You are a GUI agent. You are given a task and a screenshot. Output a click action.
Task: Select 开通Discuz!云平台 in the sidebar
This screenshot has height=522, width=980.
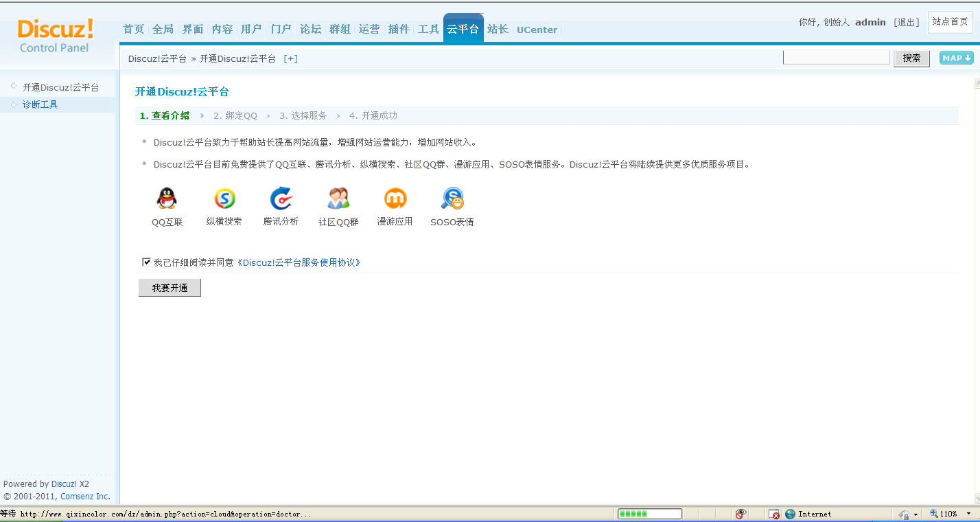tap(60, 87)
